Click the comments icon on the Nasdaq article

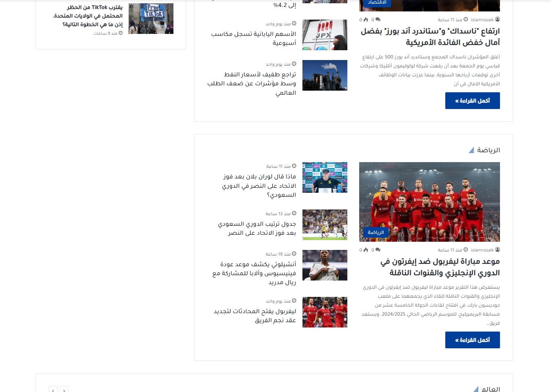tap(378, 20)
